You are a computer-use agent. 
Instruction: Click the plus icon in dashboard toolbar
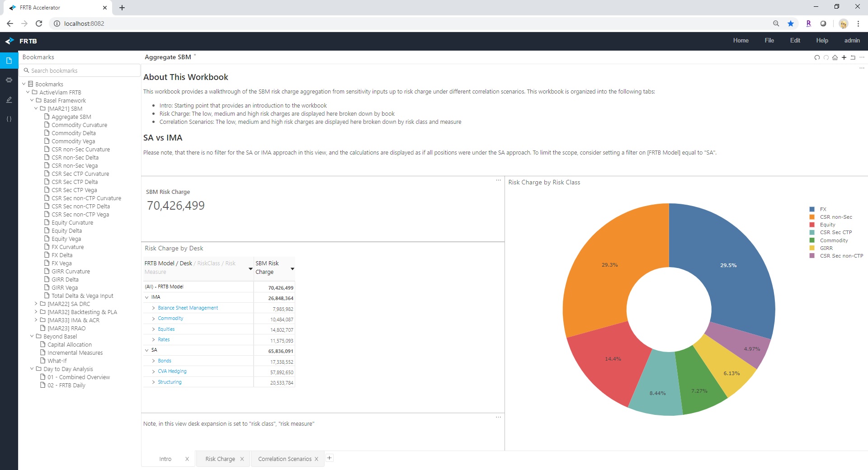click(844, 57)
